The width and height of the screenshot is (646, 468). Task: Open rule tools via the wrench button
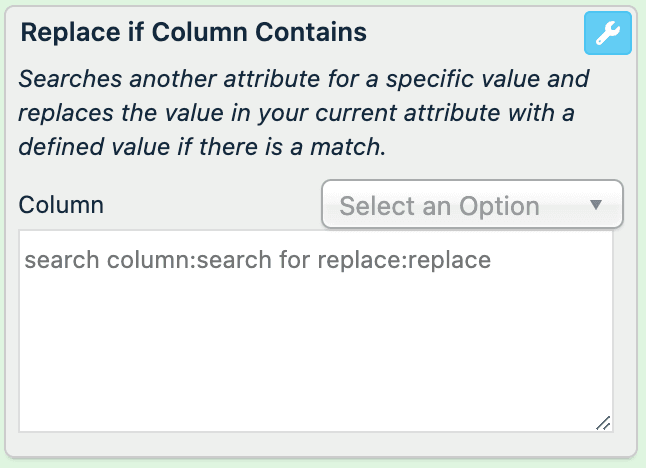click(607, 34)
